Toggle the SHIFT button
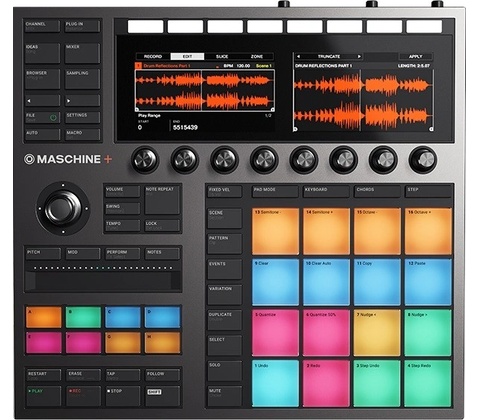The width and height of the screenshot is (480, 420). point(162,396)
